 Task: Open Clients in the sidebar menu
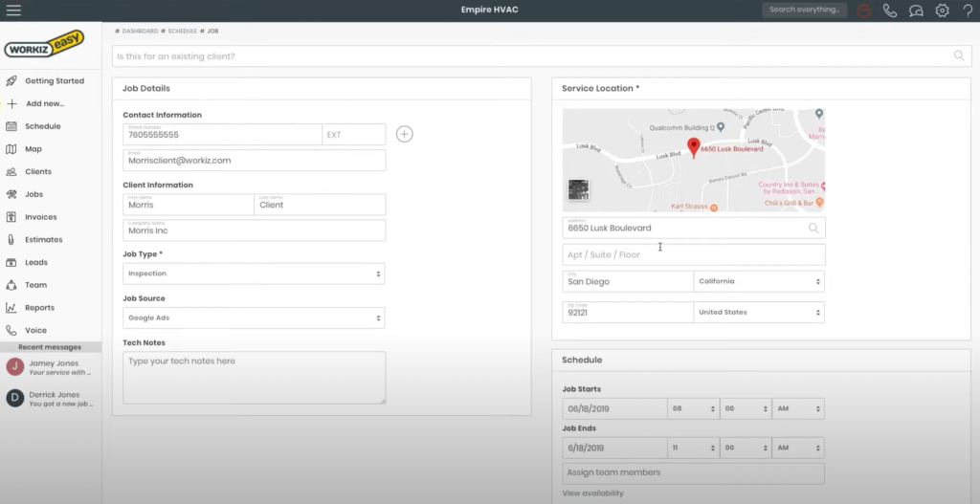(38, 172)
